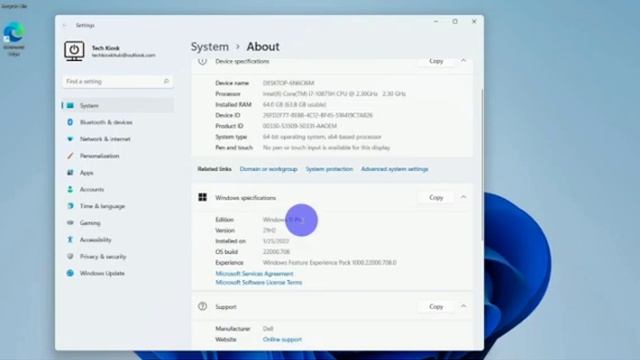Open Privacy & security shield icon
This screenshot has width=640, height=360.
coord(70,256)
